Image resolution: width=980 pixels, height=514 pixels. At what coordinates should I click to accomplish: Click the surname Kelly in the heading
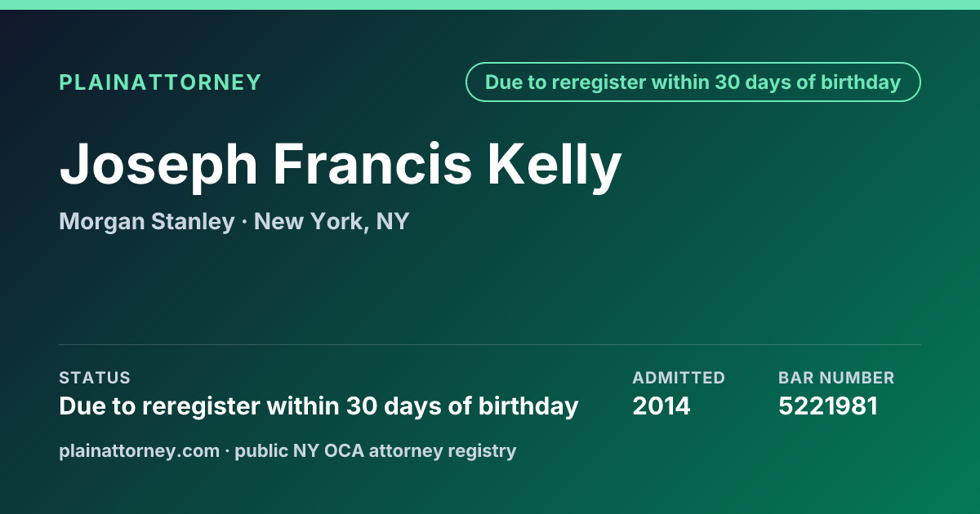pyautogui.click(x=555, y=166)
